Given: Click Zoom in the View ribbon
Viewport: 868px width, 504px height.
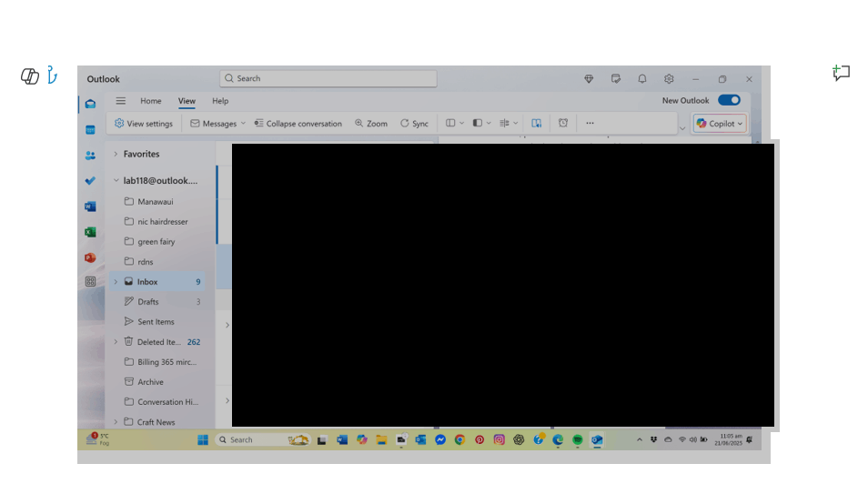Looking at the screenshot, I should (371, 124).
